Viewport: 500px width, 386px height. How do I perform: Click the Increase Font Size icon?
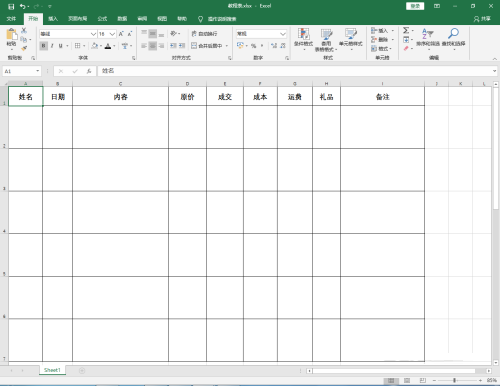(121, 34)
